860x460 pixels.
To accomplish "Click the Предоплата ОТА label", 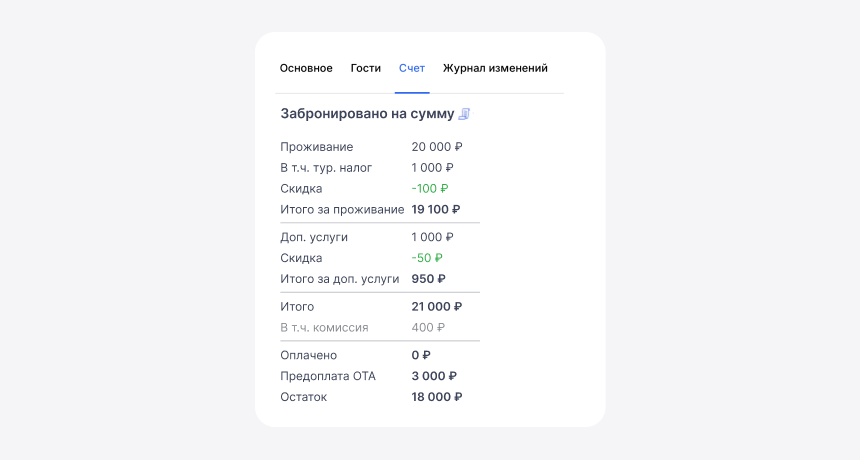I will pos(328,376).
